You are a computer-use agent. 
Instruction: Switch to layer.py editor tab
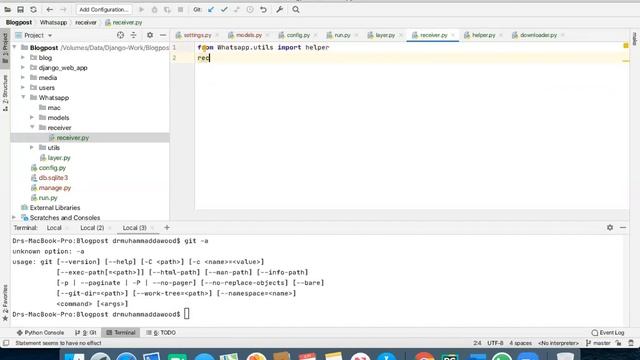click(385, 35)
